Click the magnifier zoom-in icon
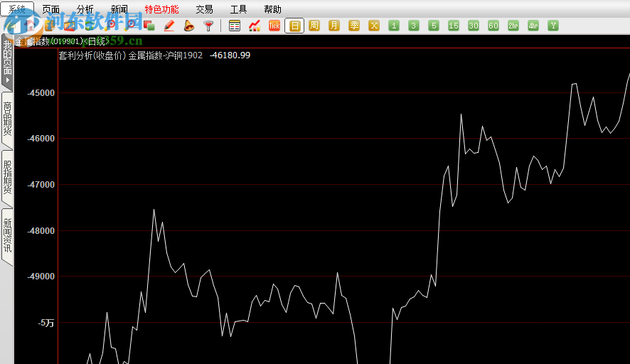This screenshot has width=630, height=364. pyautogui.click(x=112, y=26)
